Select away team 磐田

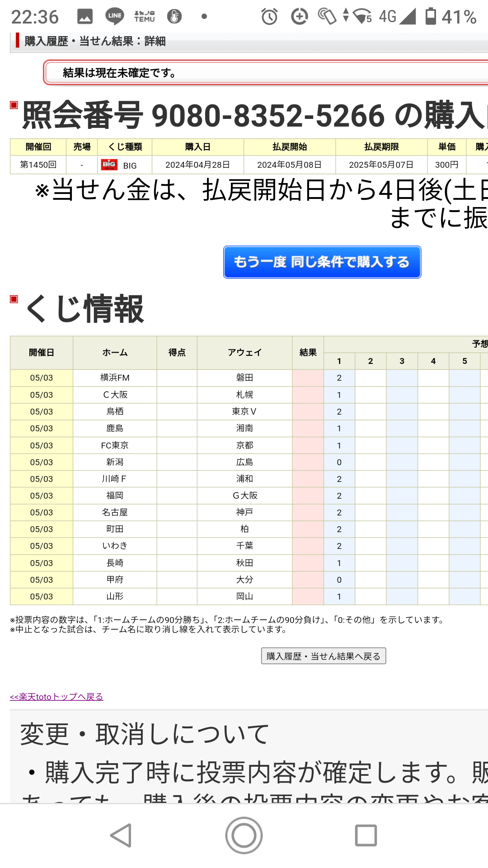[244, 377]
